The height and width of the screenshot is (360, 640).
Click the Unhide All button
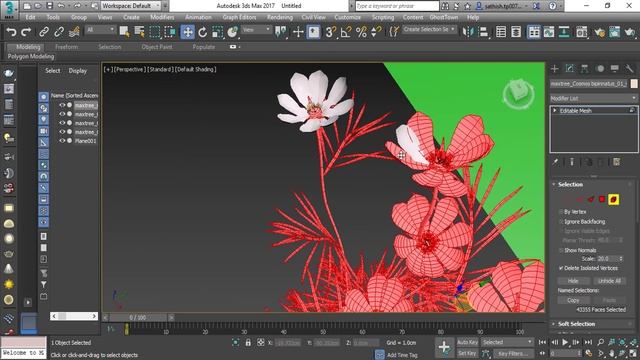click(609, 281)
